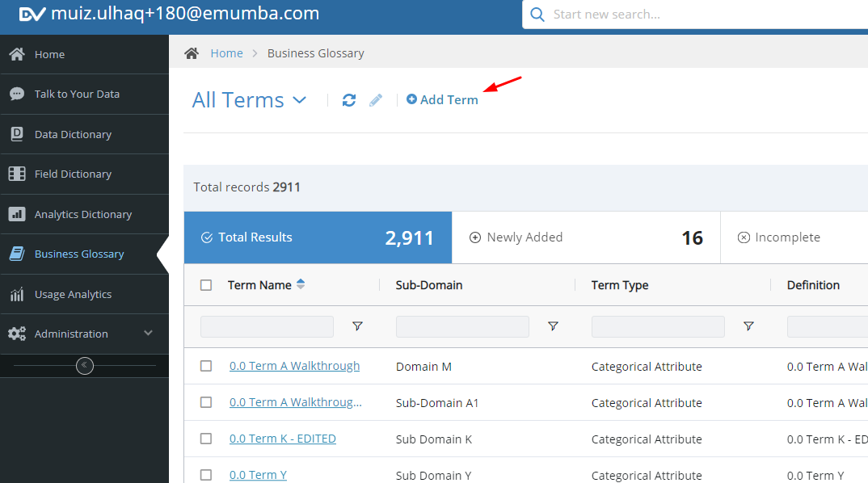
Task: Check the select-all checkbox in header
Action: click(206, 285)
